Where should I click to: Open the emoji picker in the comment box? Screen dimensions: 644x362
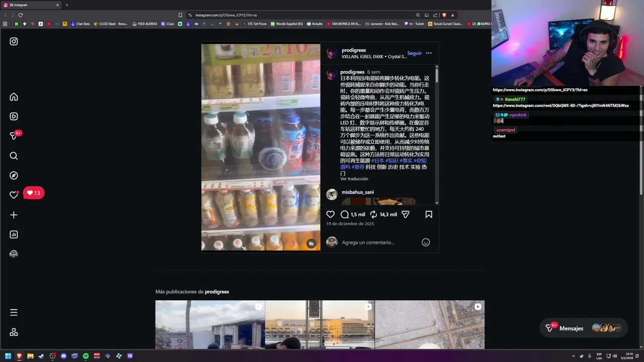(x=426, y=242)
